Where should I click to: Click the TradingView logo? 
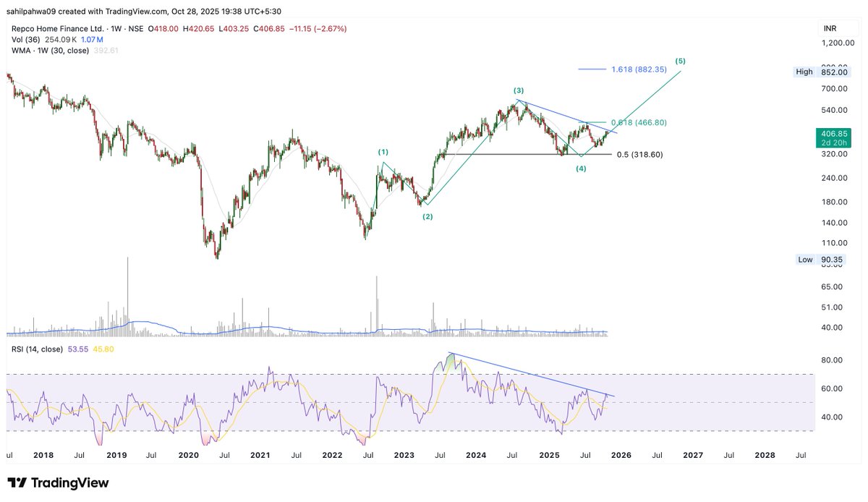pyautogui.click(x=58, y=483)
